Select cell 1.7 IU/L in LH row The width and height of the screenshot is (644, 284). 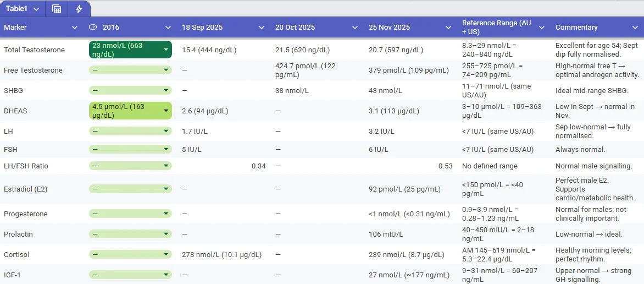coord(195,131)
